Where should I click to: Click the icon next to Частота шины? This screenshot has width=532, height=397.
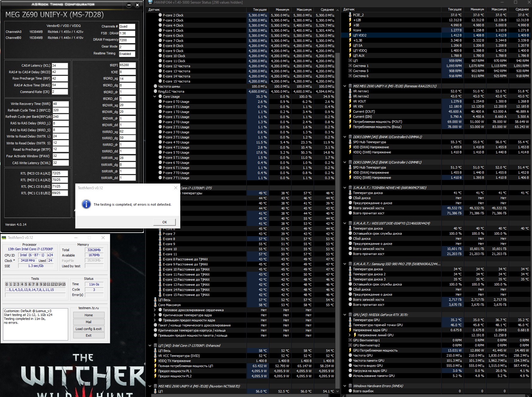(x=155, y=86)
